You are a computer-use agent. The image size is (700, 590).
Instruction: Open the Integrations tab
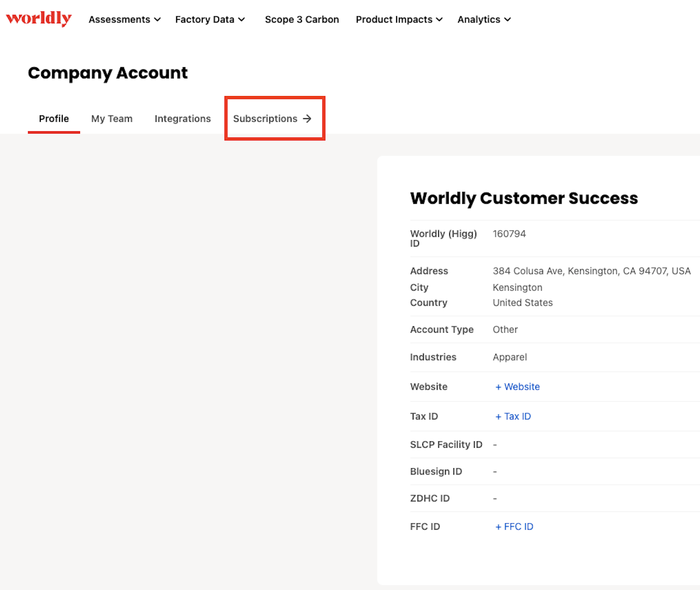point(183,118)
